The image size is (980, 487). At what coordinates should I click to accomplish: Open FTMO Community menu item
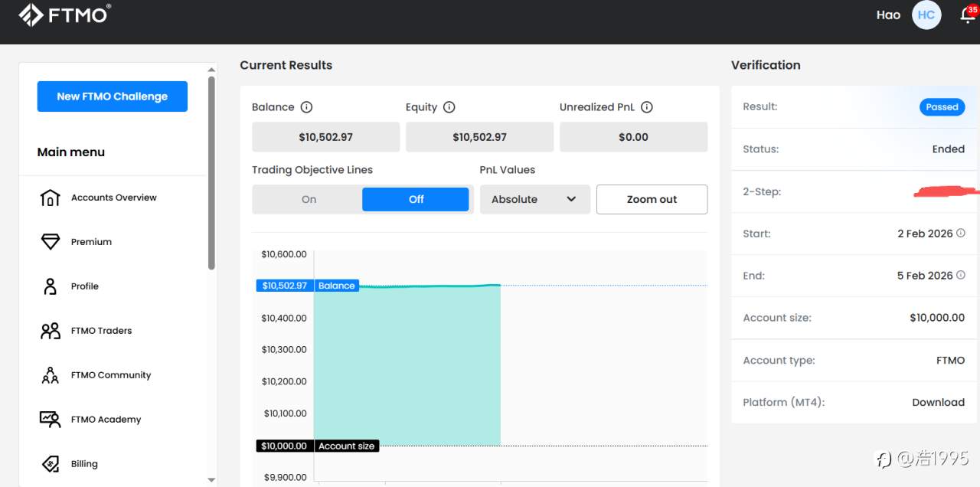tap(113, 375)
